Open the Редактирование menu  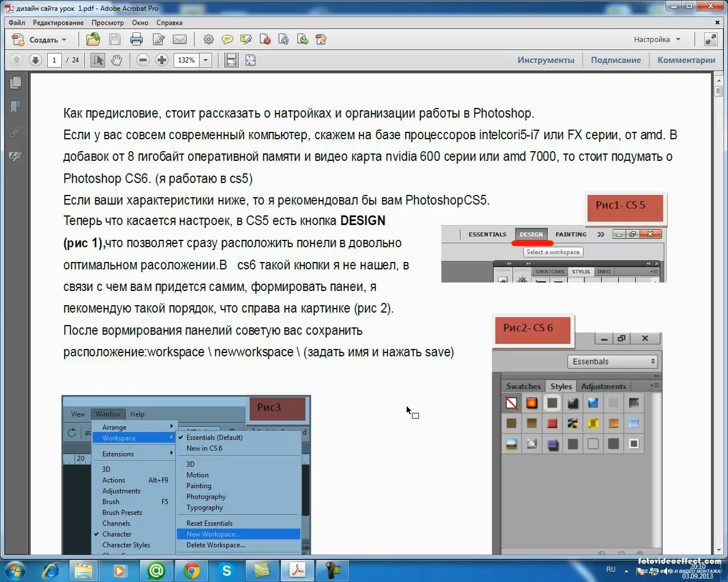point(58,23)
